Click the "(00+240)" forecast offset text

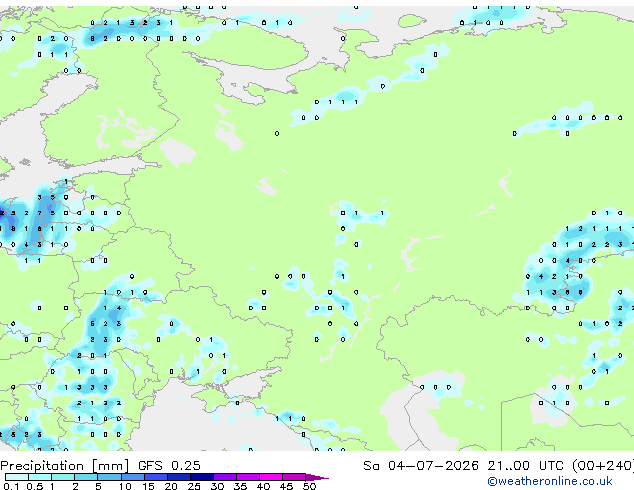coord(603,466)
